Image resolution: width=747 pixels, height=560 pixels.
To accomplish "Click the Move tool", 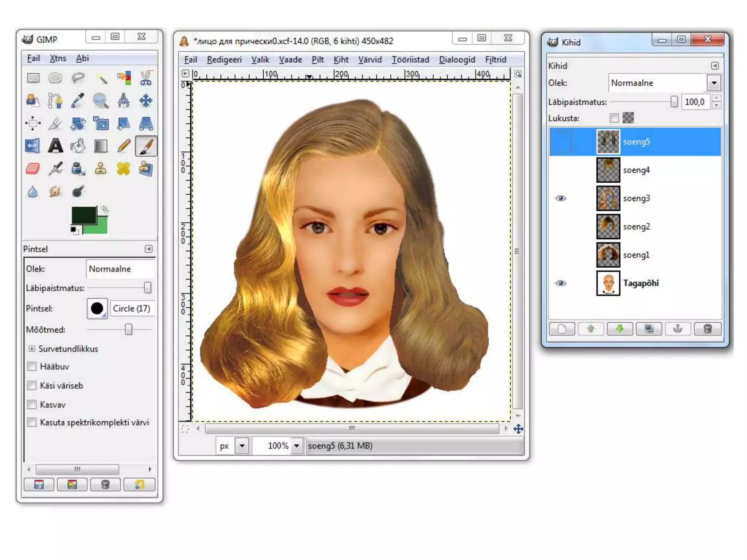I will [146, 101].
